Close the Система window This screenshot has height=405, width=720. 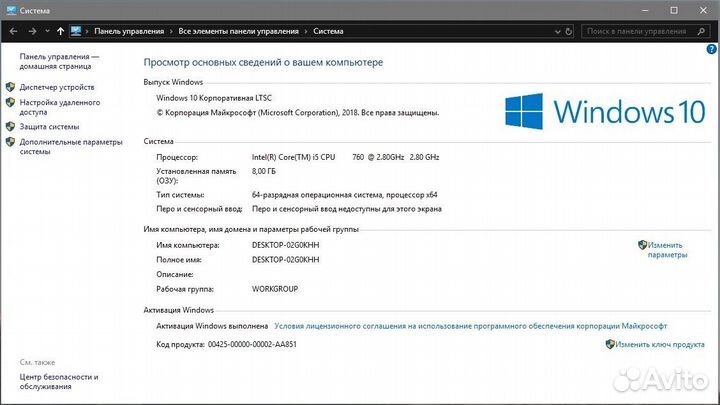(703, 10)
